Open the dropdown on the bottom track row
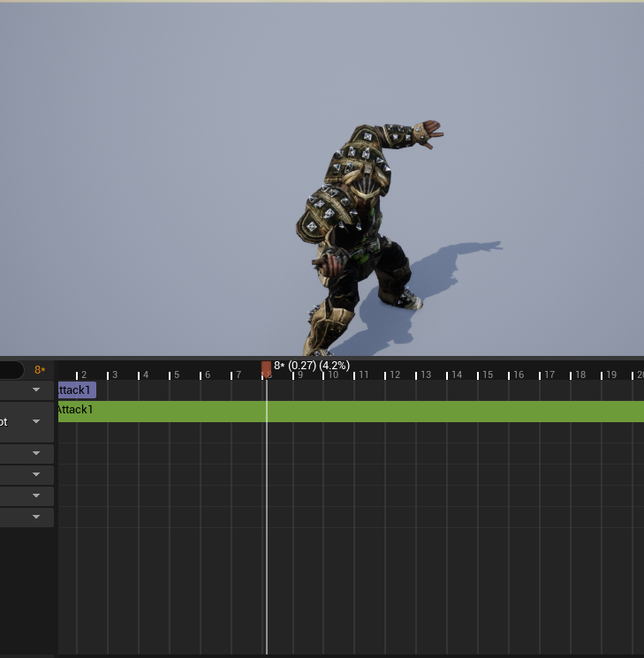Image resolution: width=644 pixels, height=658 pixels. (x=36, y=517)
